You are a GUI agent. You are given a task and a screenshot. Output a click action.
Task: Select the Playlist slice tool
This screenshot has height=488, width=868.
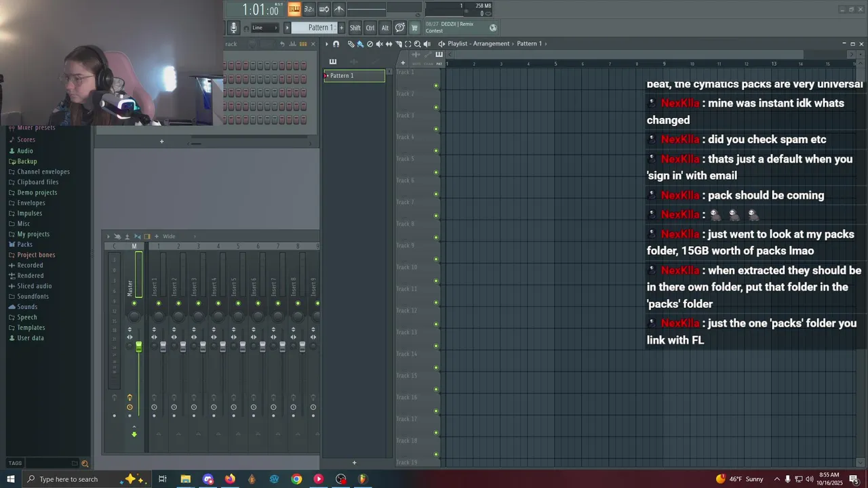[x=399, y=44]
